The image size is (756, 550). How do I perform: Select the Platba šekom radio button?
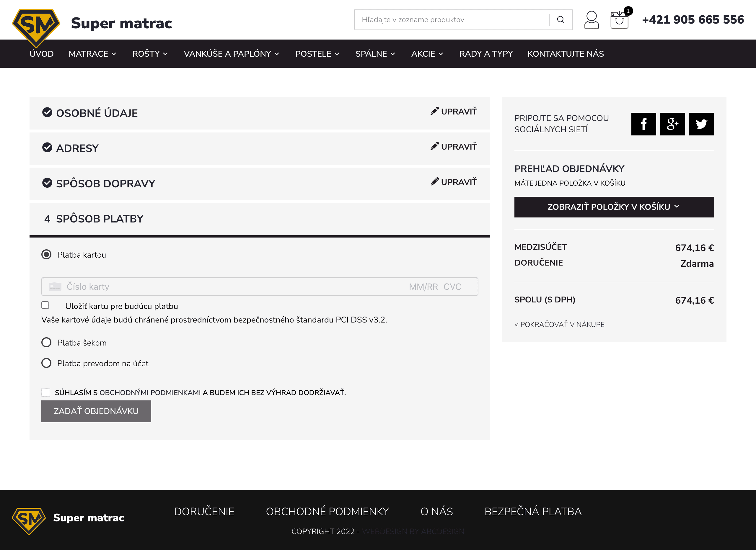(x=46, y=343)
